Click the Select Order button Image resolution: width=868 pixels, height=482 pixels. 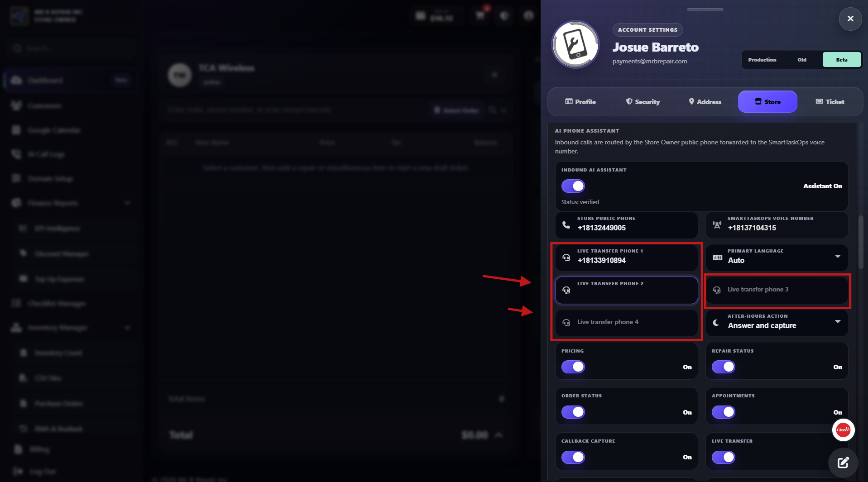[x=456, y=110]
